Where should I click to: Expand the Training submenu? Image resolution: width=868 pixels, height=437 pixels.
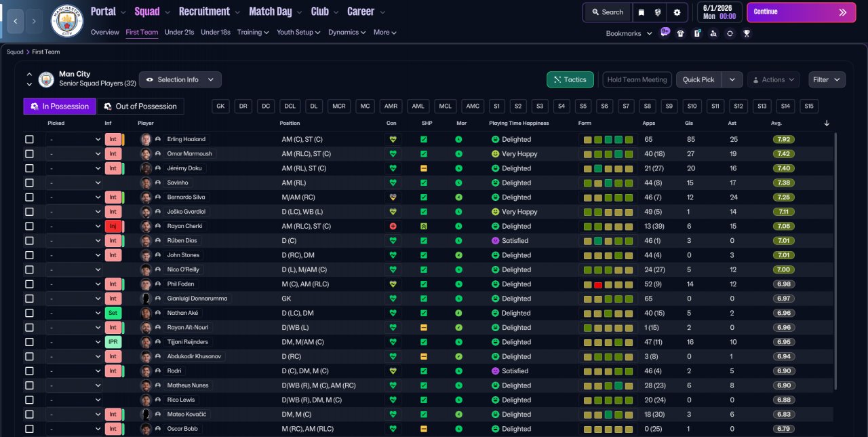pos(253,32)
